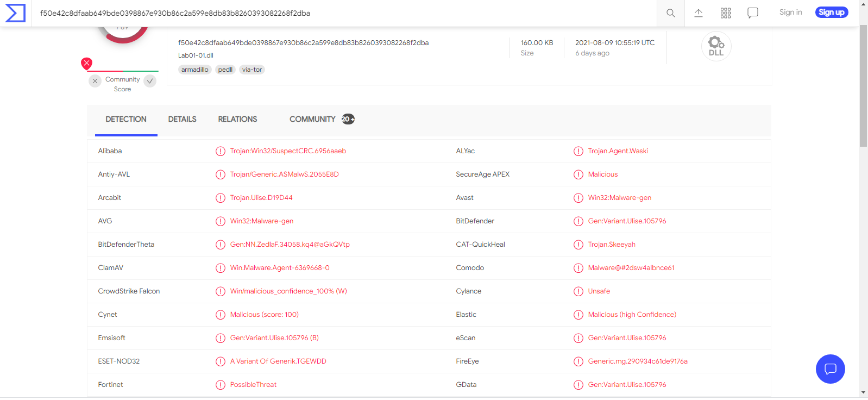The width and height of the screenshot is (868, 400).
Task: Click the hash search input field
Action: (x=344, y=13)
